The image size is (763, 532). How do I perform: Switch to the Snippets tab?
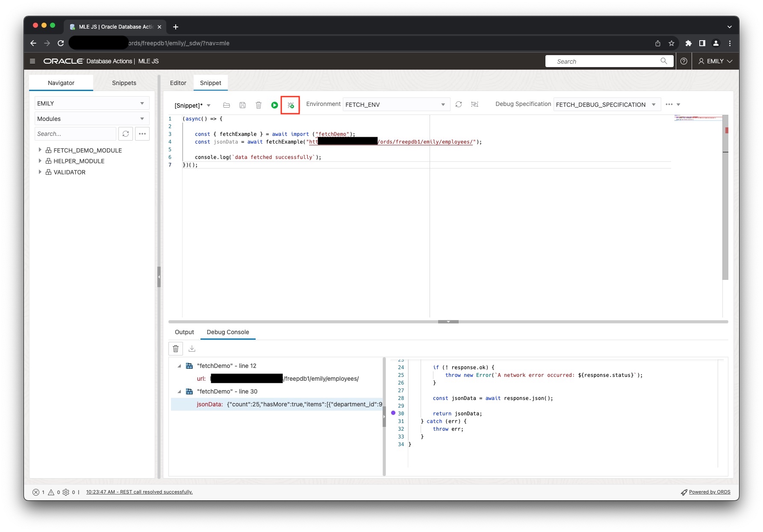coord(124,82)
